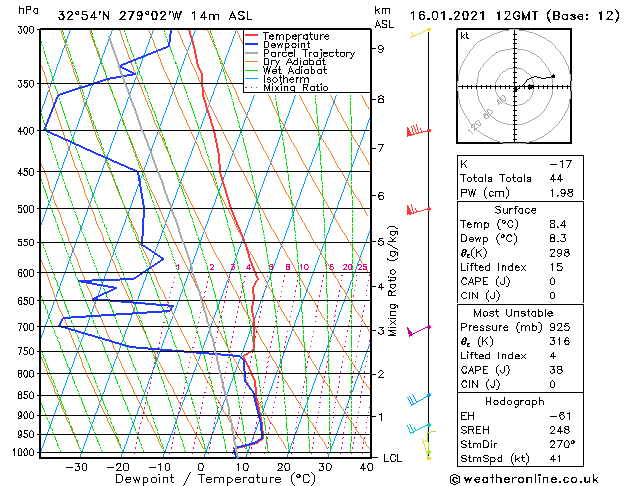Select the Dewpoint legend label
Image resolution: width=629 pixels, height=486 pixels.
tap(286, 45)
